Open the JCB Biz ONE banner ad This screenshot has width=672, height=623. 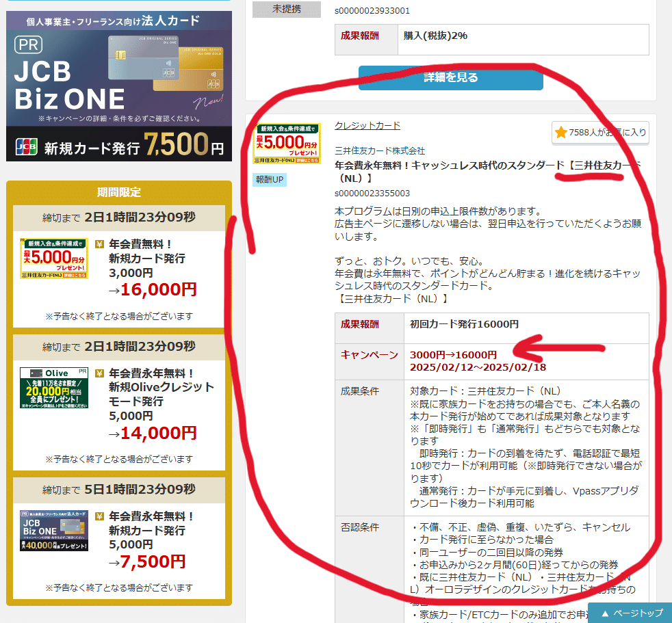118,86
